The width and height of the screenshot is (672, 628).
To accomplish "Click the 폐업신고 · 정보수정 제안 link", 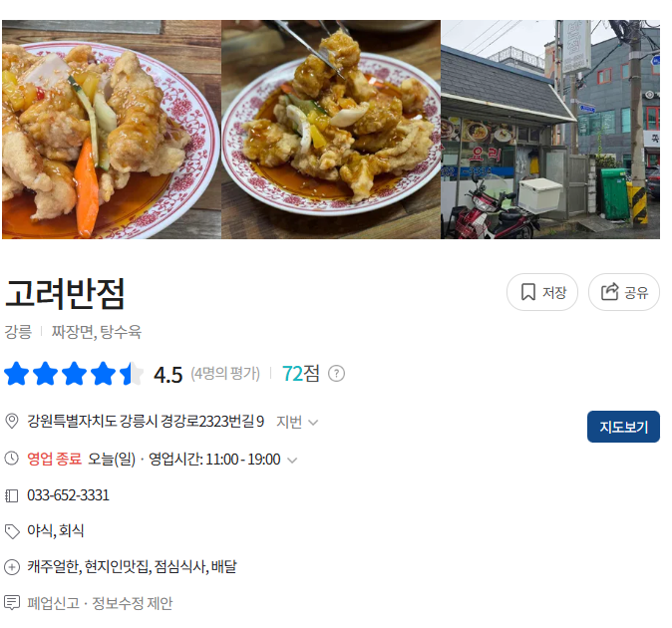I will pyautogui.click(x=100, y=603).
